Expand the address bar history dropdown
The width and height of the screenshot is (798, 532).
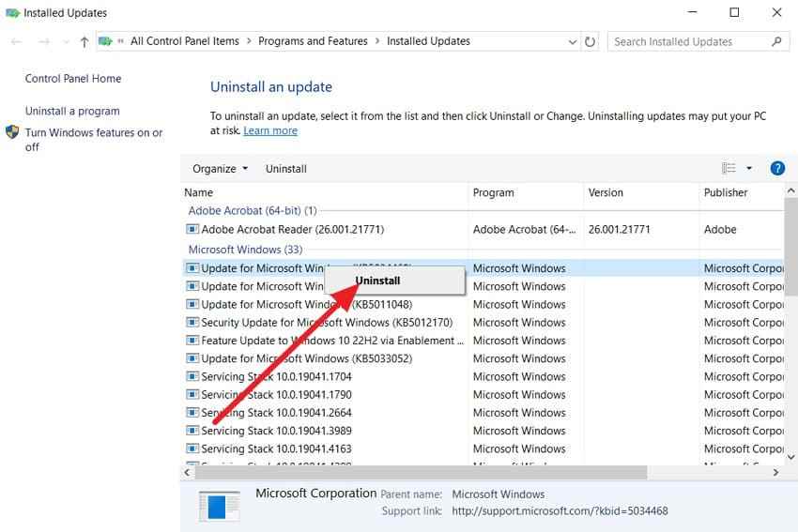(573, 42)
